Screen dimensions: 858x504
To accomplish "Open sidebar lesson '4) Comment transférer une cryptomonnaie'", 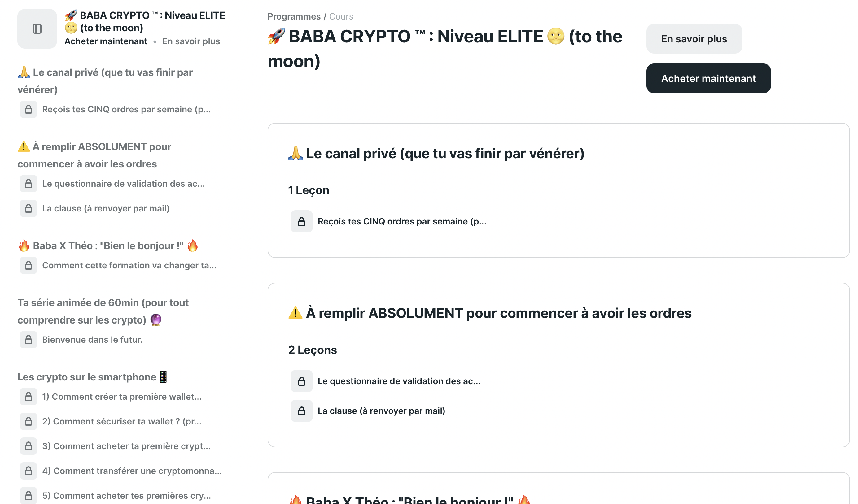I will [132, 471].
